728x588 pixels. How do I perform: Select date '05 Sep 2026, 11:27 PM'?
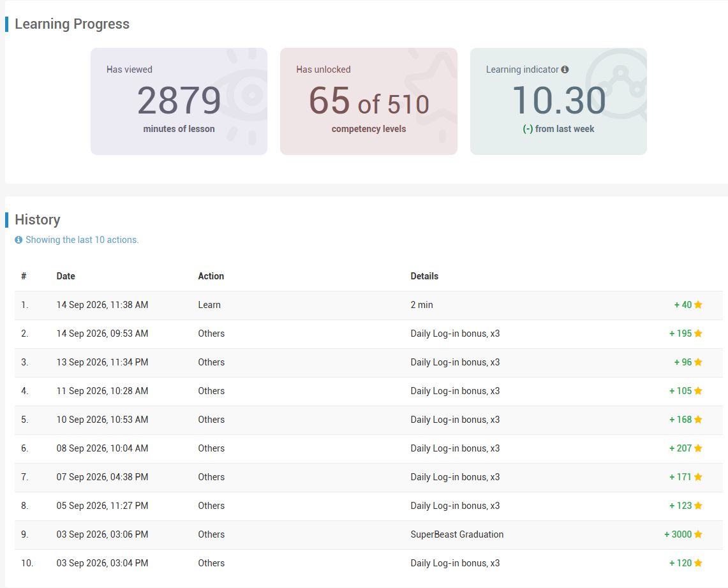102,506
